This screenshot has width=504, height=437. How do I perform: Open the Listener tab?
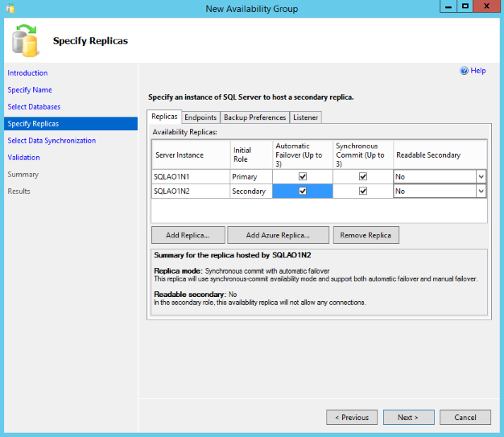[x=305, y=117]
